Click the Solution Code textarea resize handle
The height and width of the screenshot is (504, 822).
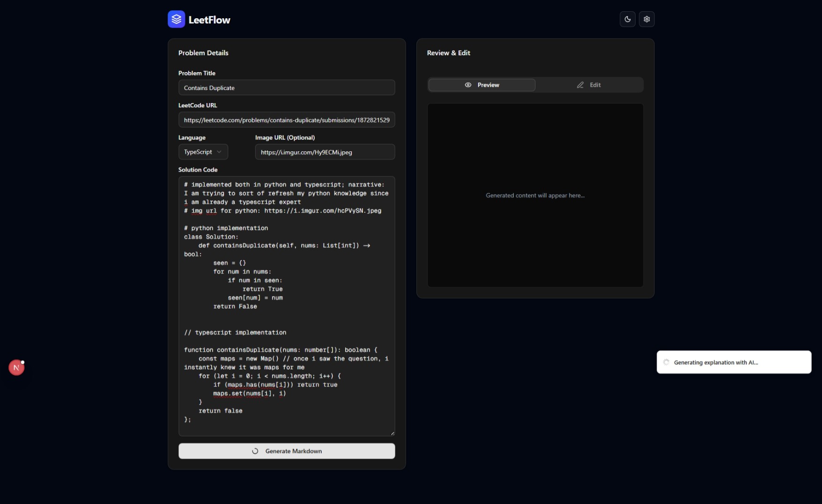[392, 433]
